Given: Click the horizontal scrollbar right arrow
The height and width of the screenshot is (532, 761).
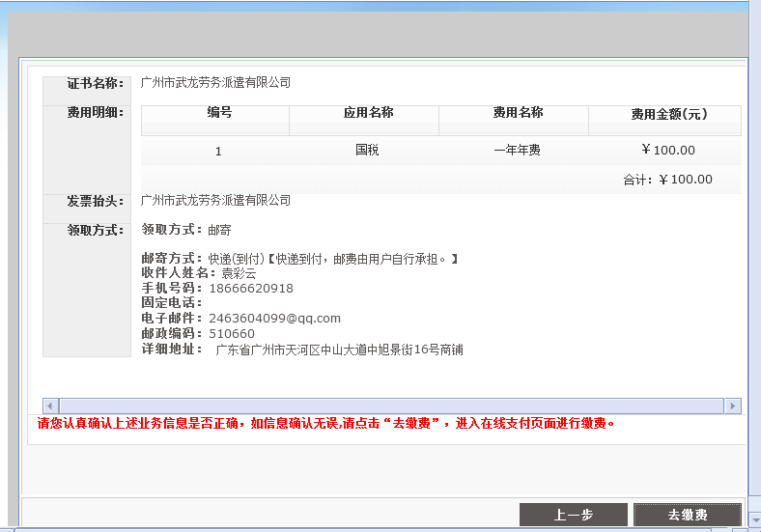Looking at the screenshot, I should click(732, 406).
